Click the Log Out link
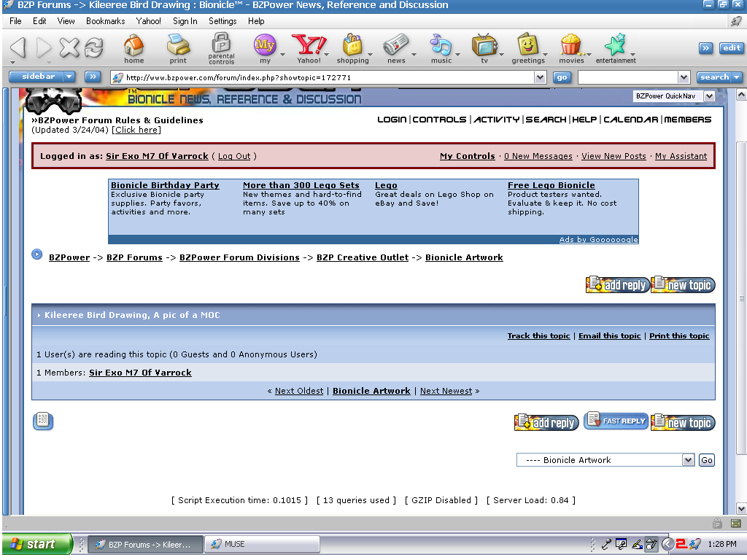747x560 pixels. pyautogui.click(x=234, y=156)
